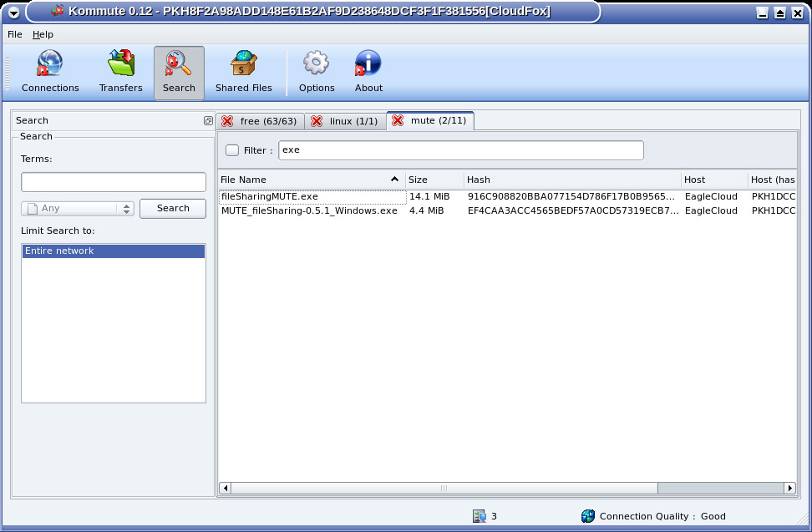Open the Options gear

coord(317,72)
